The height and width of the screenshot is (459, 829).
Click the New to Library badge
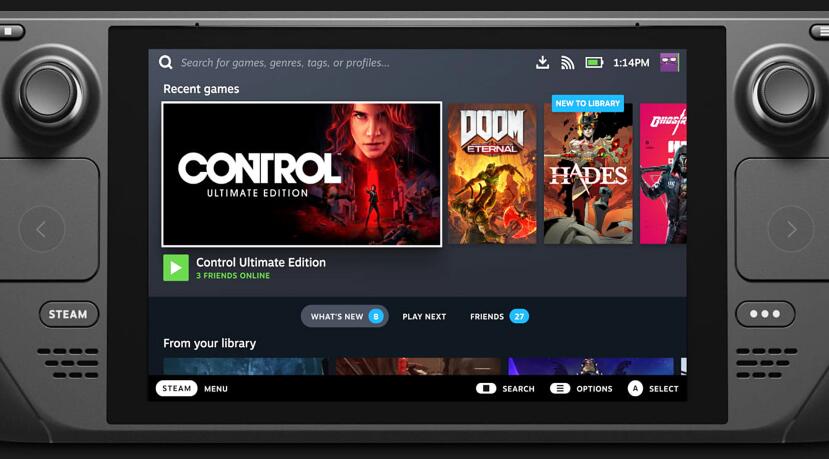pyautogui.click(x=588, y=103)
